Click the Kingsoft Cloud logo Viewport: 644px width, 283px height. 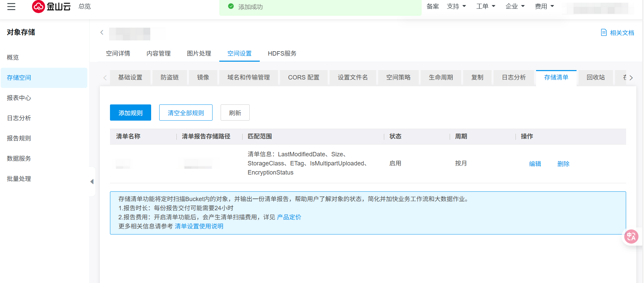pos(51,6)
